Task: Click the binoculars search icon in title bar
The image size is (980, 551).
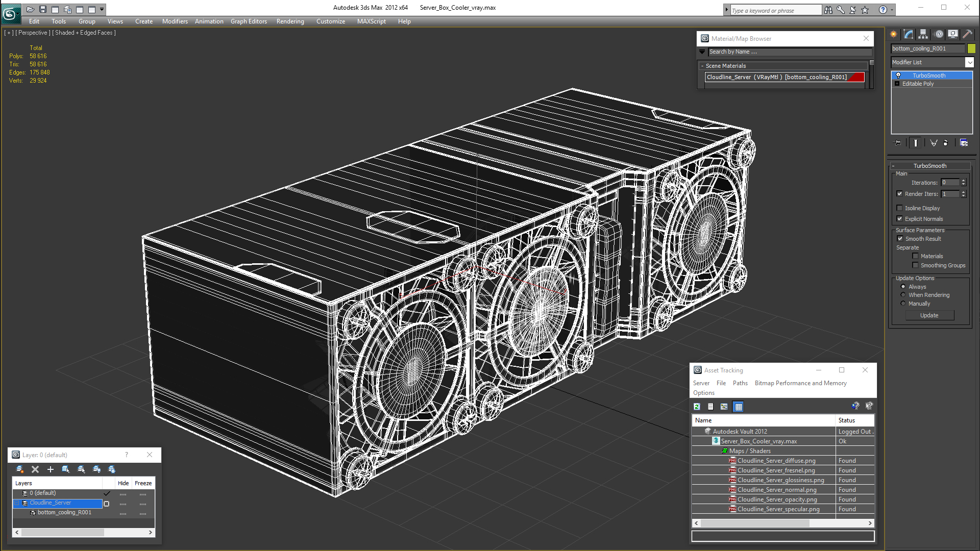Action: click(x=828, y=10)
